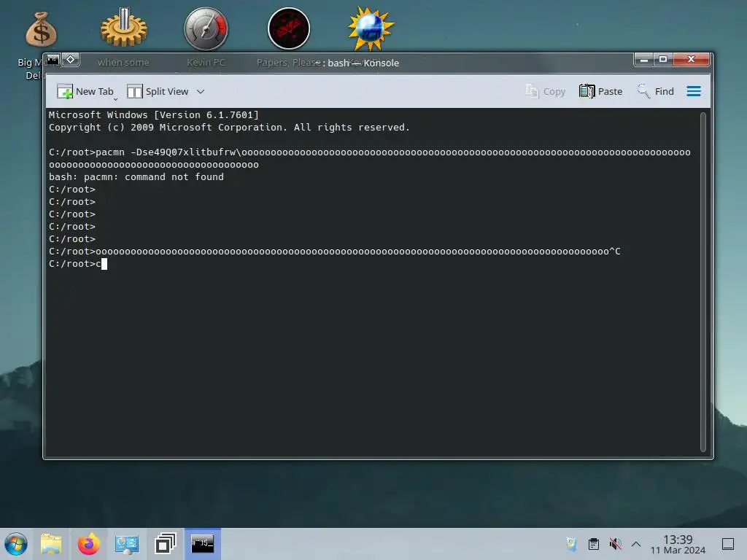This screenshot has width=747, height=560.
Task: Open the clipboard tray icon
Action: (x=594, y=544)
